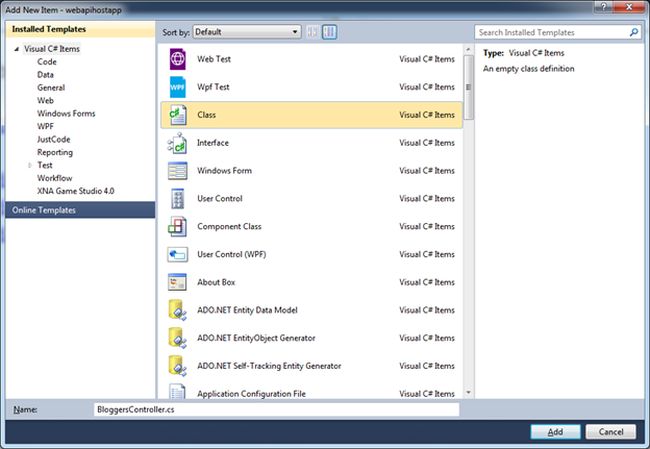Select the "About Box" template name

(216, 282)
